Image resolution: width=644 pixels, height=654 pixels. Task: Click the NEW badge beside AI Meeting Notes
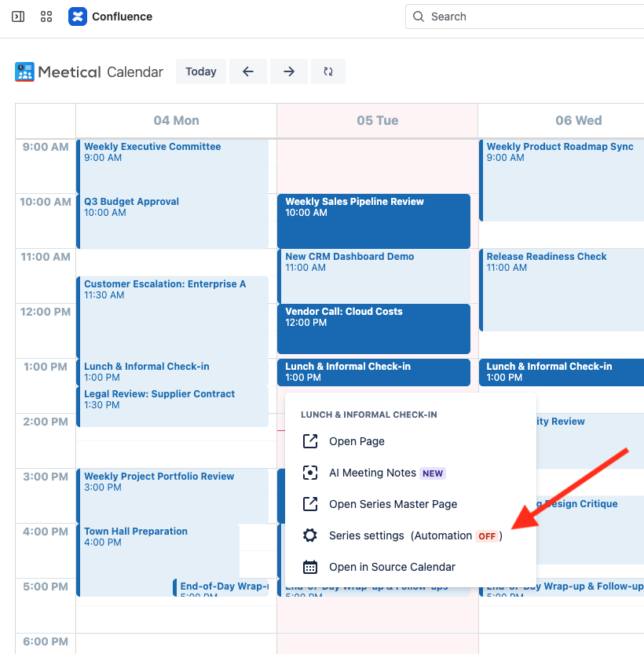click(433, 473)
